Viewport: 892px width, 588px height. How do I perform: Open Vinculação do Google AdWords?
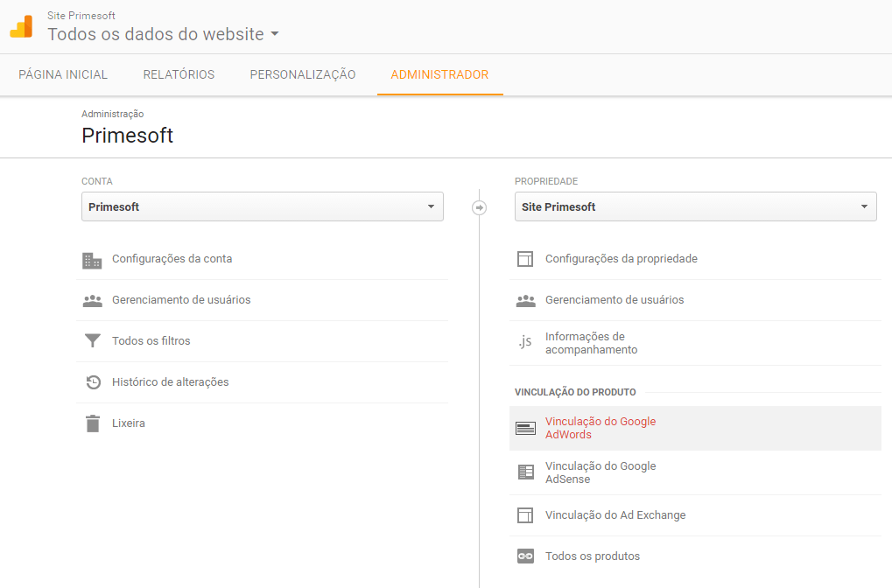[601, 429]
